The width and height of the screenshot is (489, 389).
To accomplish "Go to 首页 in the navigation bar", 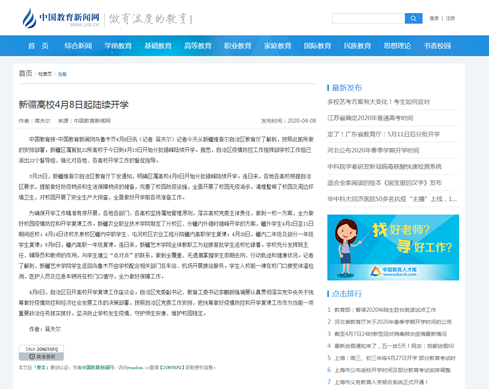I will click(x=39, y=46).
